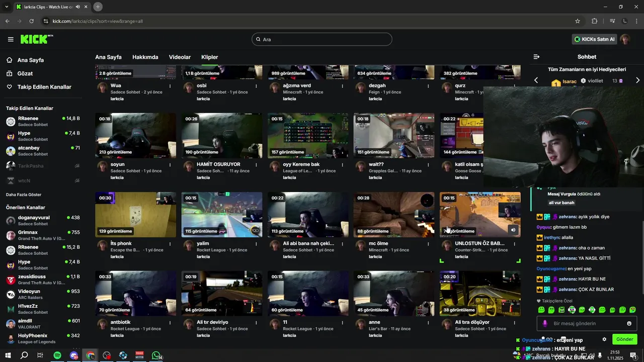Open Discord from the taskbar
Viewport: 644px width, 362px height.
tap(74, 355)
